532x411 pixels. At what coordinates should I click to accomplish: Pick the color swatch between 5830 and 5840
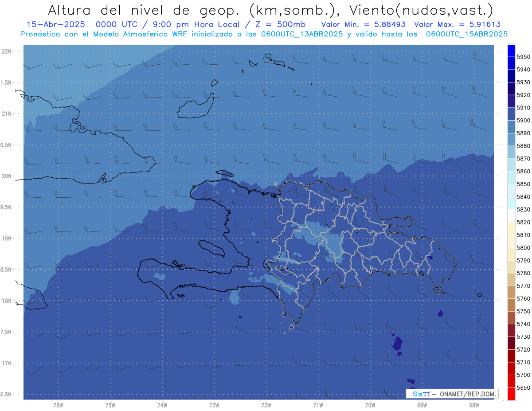511,203
